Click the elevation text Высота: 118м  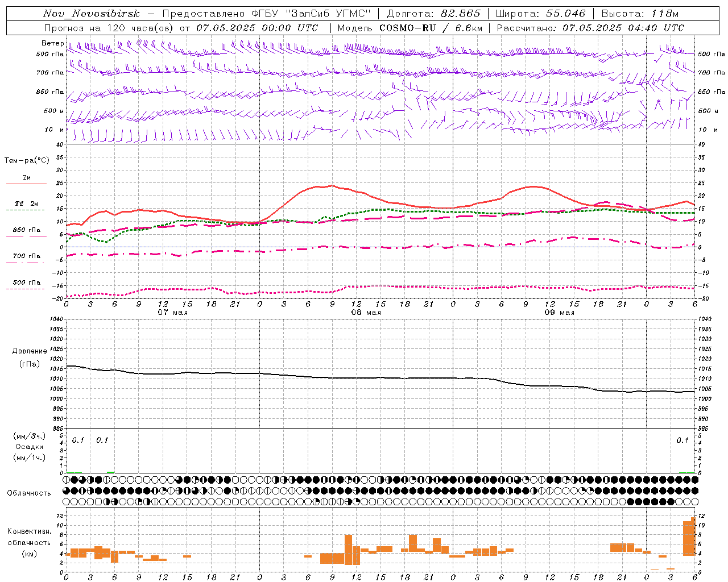640,14
